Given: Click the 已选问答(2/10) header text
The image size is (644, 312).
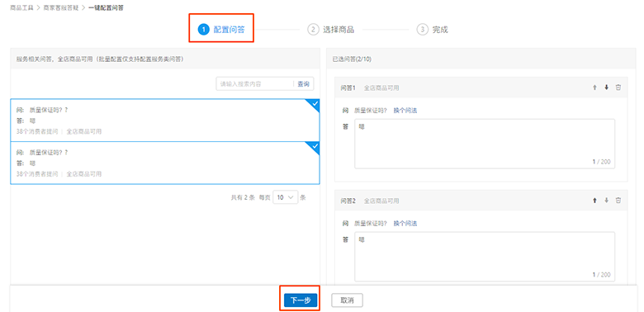Looking at the screenshot, I should (x=352, y=59).
